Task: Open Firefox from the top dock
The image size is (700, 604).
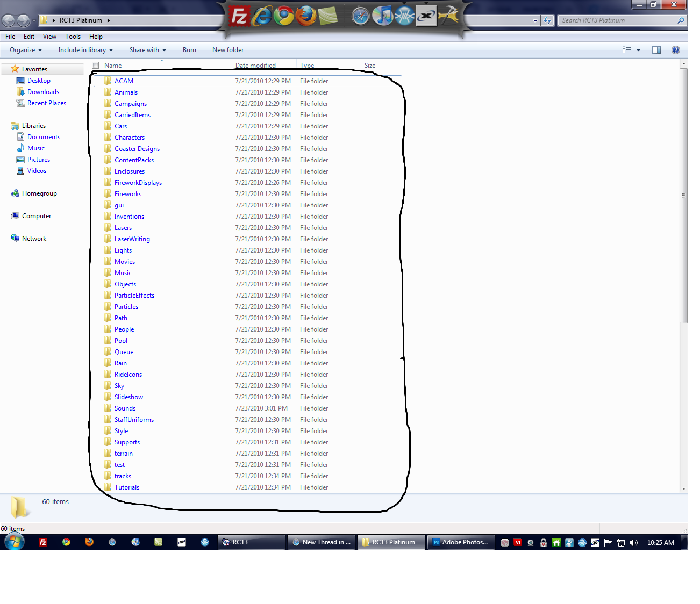Action: click(x=306, y=16)
